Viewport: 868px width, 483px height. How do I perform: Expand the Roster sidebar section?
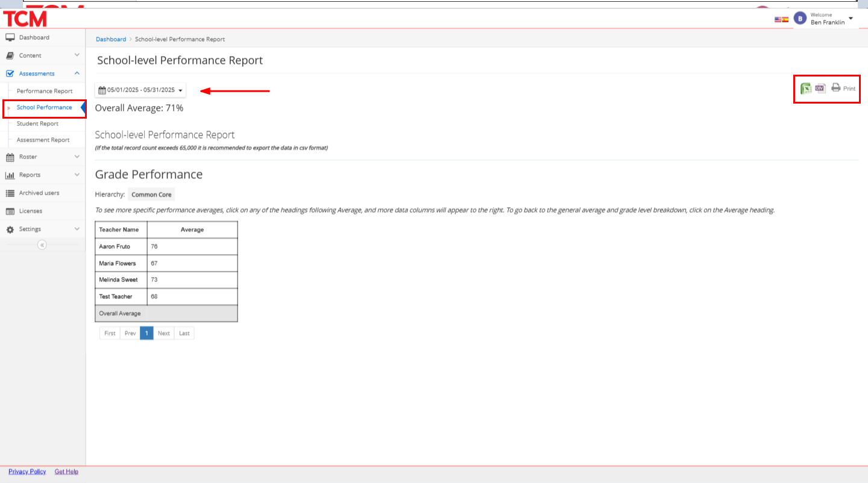pyautogui.click(x=42, y=157)
